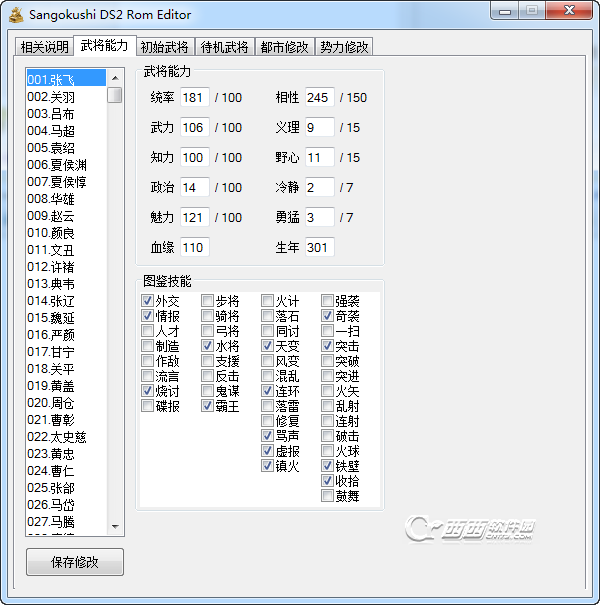The image size is (600, 605).
Task: Uncheck the 外交 skill checkbox
Action: point(147,301)
